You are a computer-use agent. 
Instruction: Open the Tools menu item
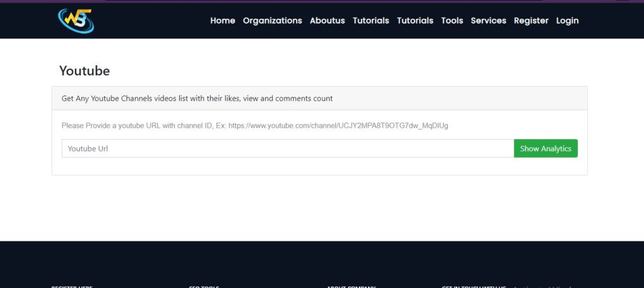(x=452, y=21)
